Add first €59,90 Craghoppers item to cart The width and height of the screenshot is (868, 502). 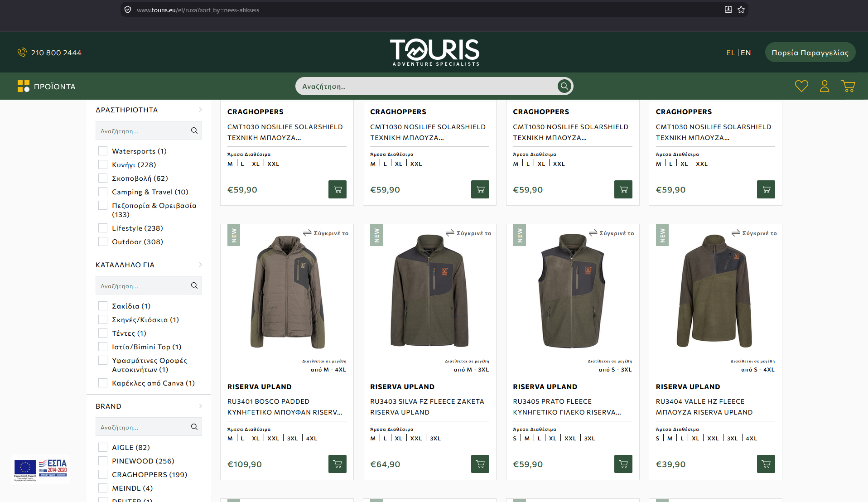coord(338,189)
